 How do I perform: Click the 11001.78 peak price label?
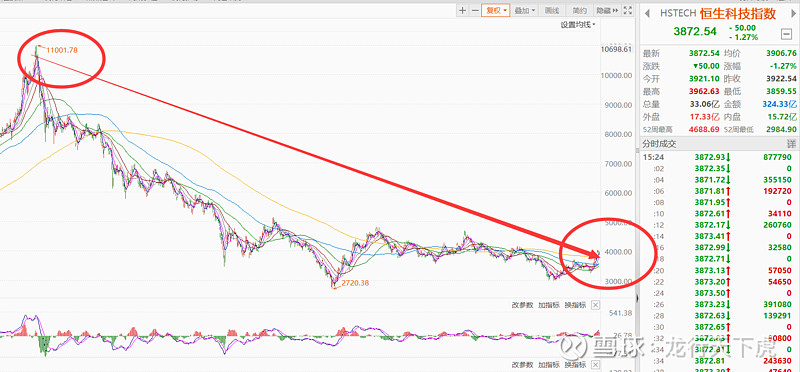point(62,50)
